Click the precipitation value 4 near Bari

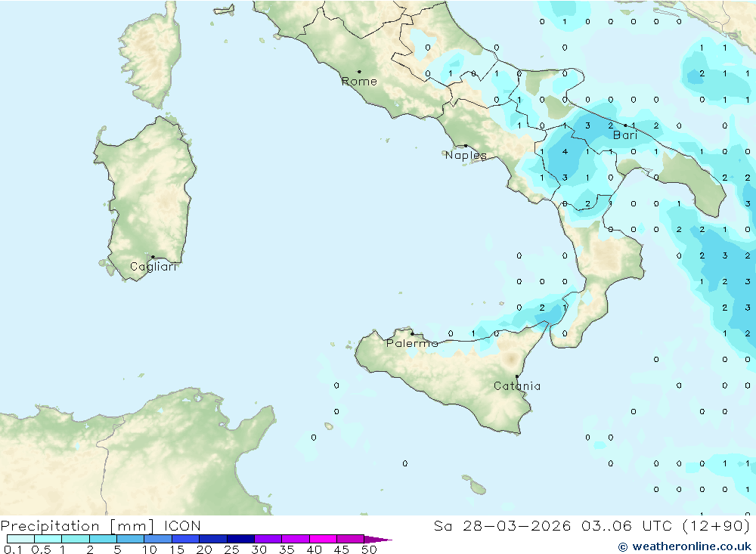point(565,152)
